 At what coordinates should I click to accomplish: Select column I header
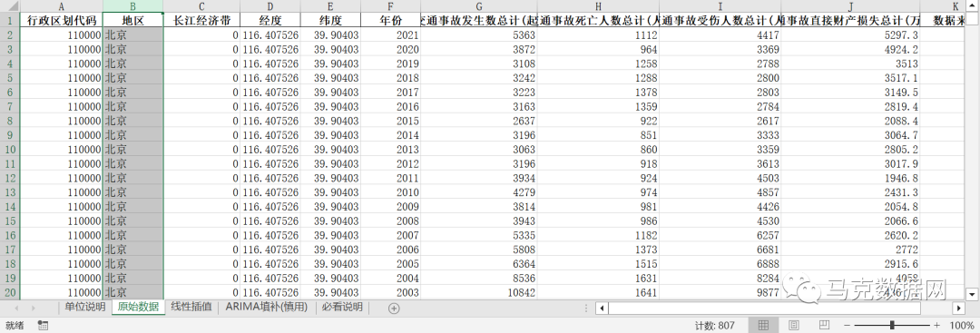click(720, 5)
